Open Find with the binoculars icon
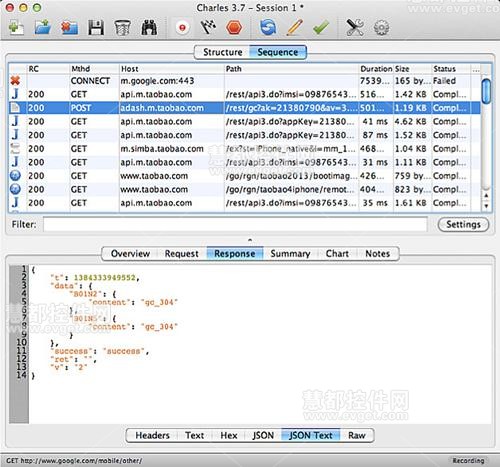 [149, 28]
